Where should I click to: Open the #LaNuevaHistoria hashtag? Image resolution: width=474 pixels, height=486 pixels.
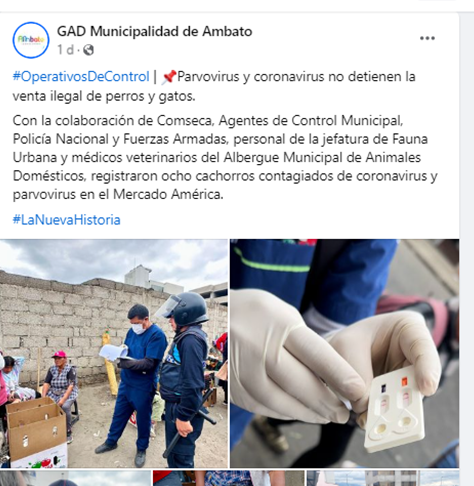pos(66,220)
